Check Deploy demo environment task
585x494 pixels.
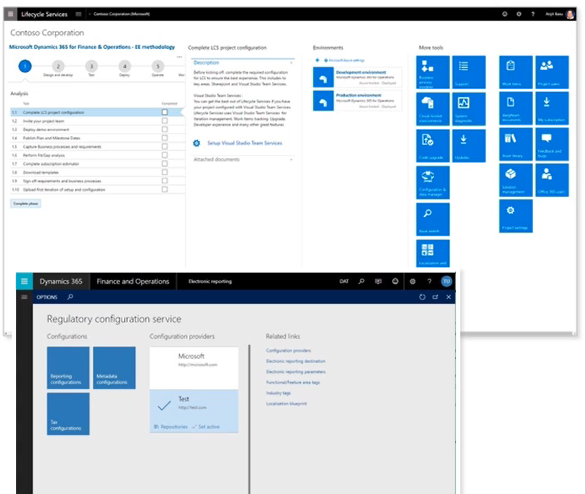click(x=165, y=129)
